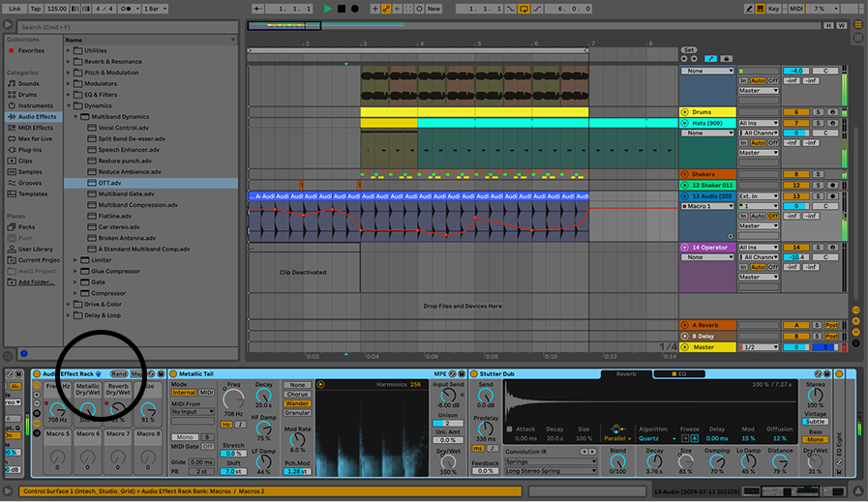The height and width of the screenshot is (502, 868).
Task: Click the Arrangement Record button
Action: 355,9
